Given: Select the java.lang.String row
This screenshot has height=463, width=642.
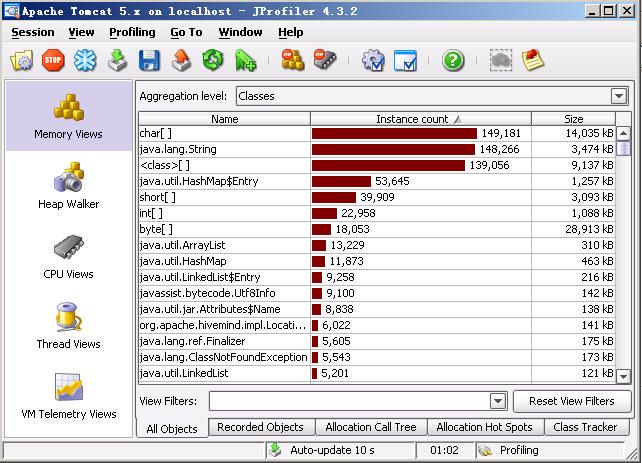Looking at the screenshot, I should (377, 149).
